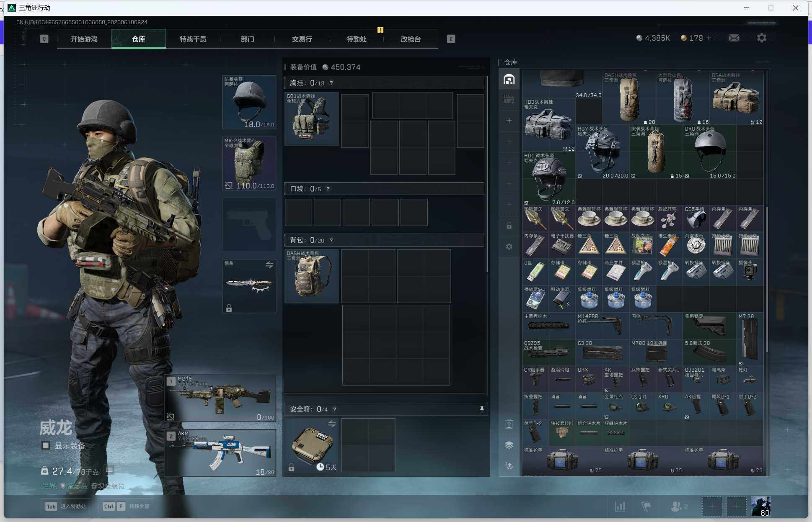The width and height of the screenshot is (812, 522).
Task: Select the 摄像头 item
Action: pyautogui.click(x=750, y=273)
